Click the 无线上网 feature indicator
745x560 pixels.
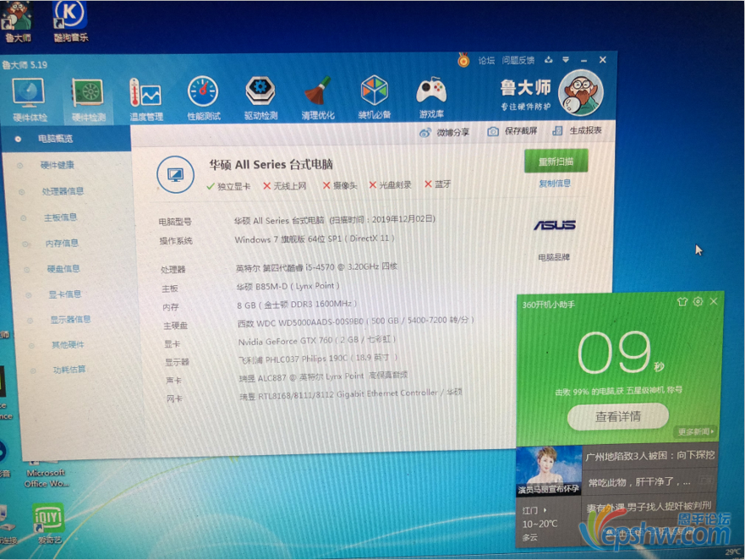pyautogui.click(x=285, y=186)
